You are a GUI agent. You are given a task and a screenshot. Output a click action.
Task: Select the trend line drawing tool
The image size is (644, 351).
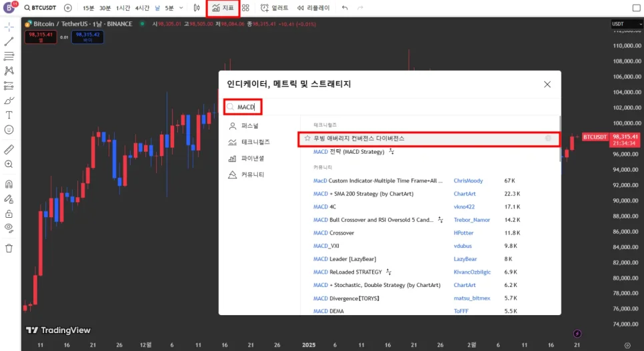click(x=9, y=41)
